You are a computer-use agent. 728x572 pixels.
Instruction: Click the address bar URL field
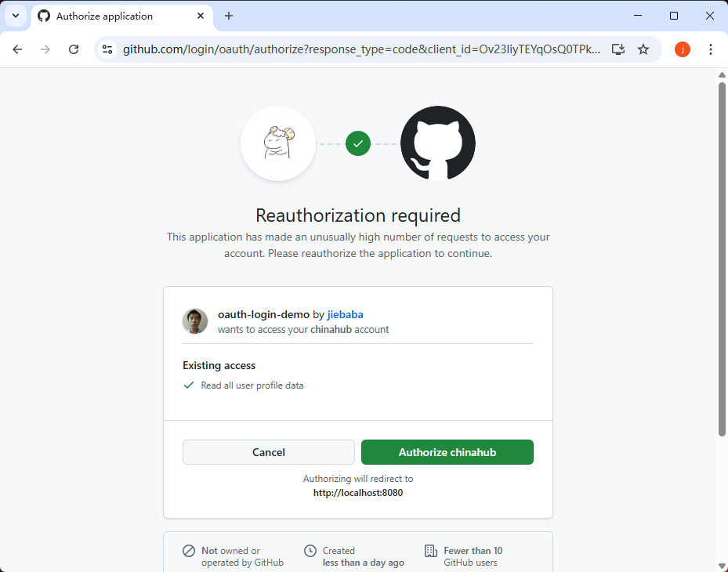[x=360, y=49]
